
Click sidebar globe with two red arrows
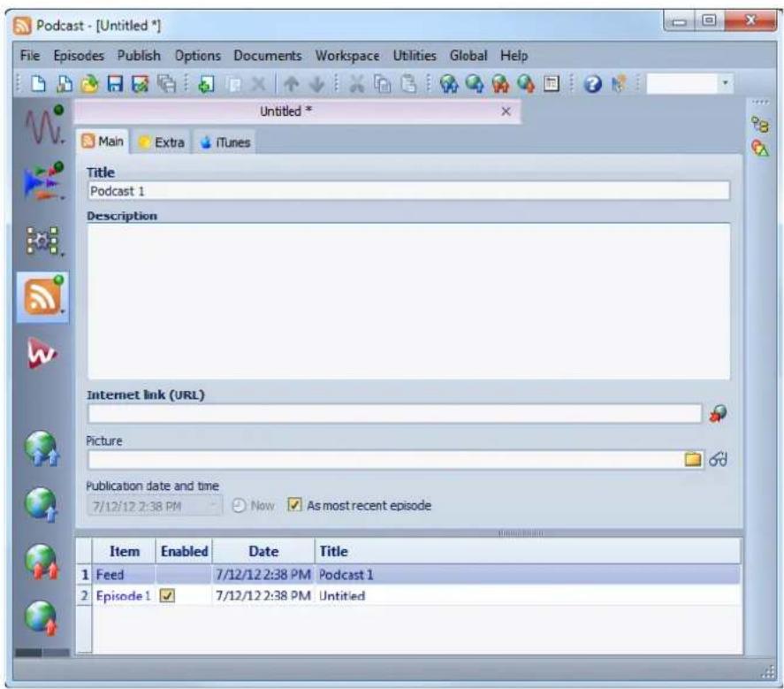pos(42,562)
